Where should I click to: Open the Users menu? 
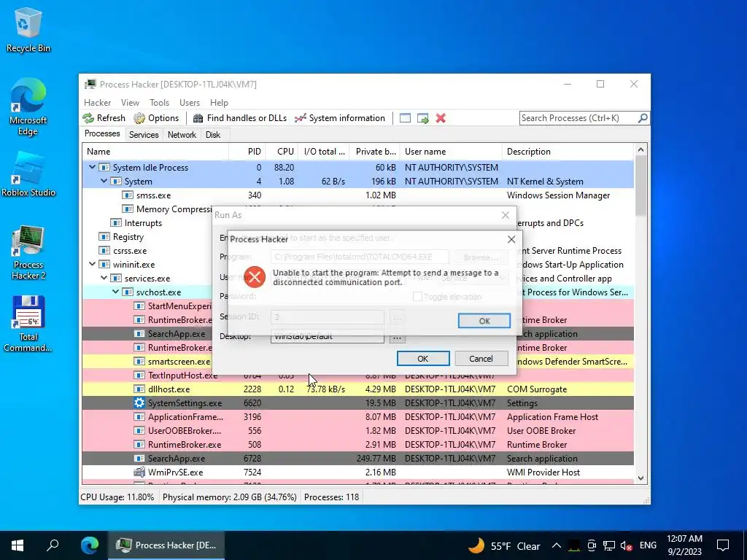[190, 102]
